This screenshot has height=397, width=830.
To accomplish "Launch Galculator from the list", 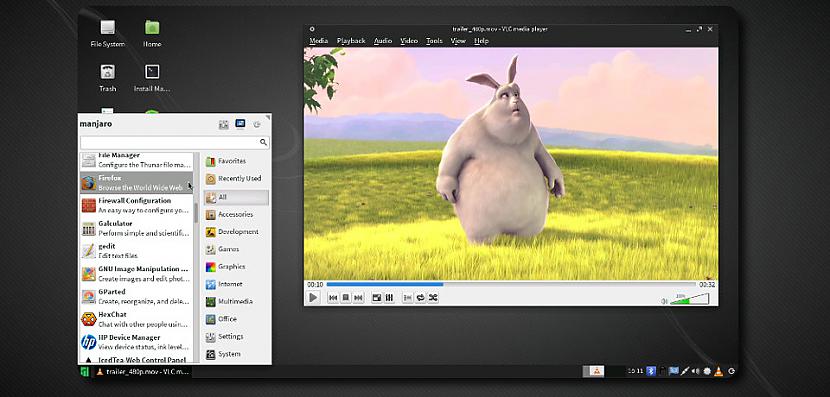I will (x=137, y=228).
